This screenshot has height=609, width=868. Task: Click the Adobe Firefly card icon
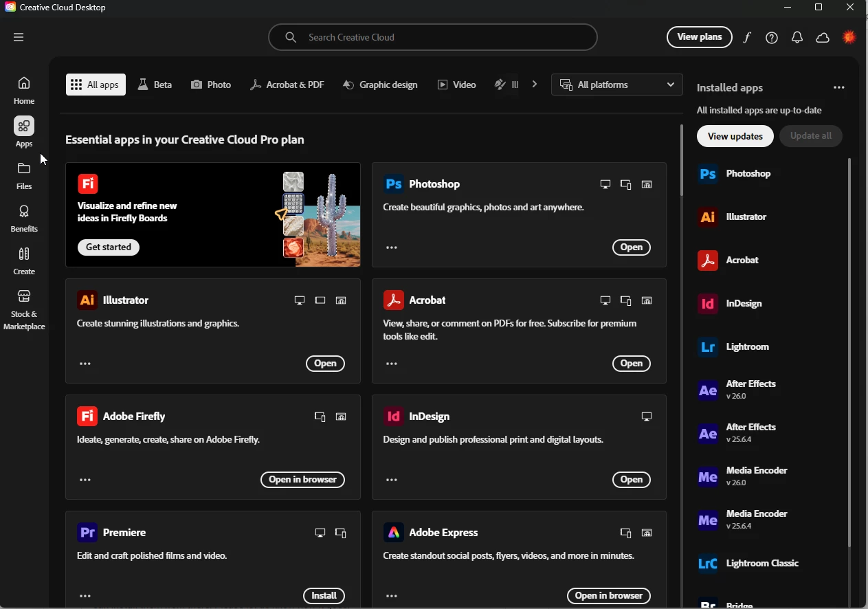[x=87, y=417]
